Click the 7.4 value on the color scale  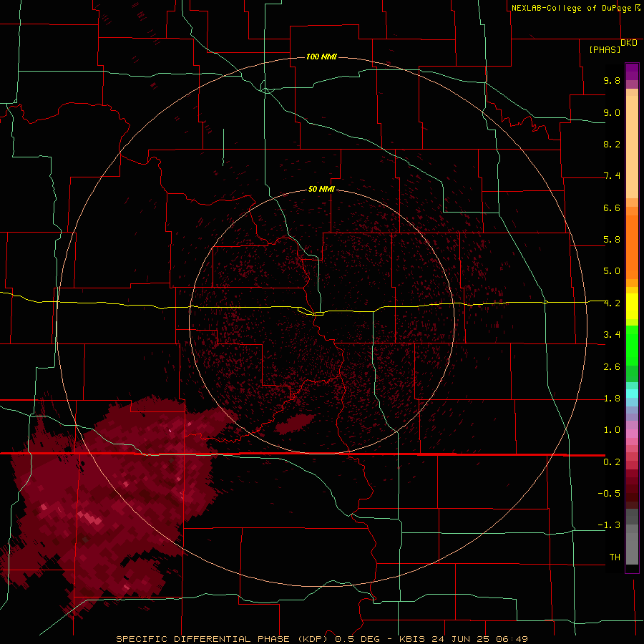[612, 176]
